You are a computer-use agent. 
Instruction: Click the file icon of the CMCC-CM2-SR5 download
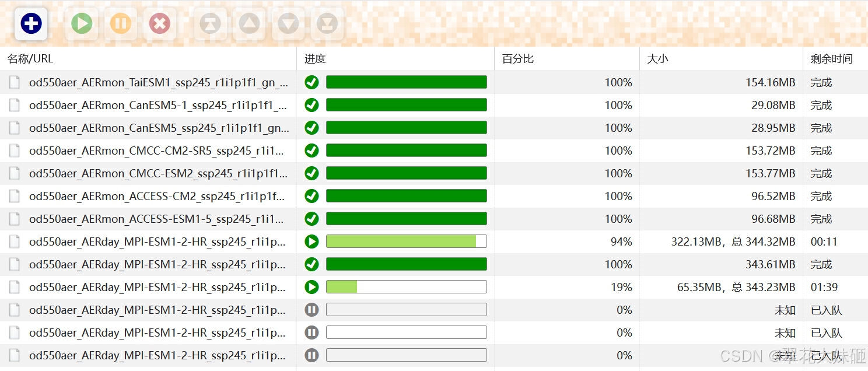coord(15,151)
